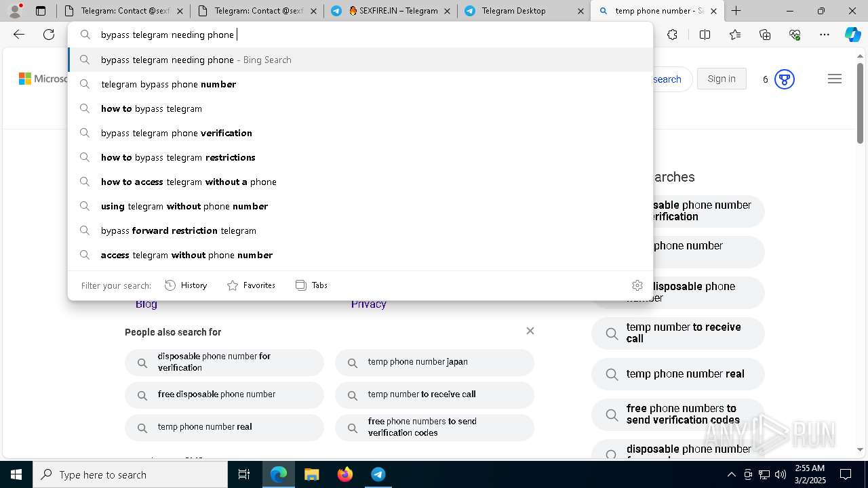Open the Copilot sidebar icon

(x=853, y=35)
